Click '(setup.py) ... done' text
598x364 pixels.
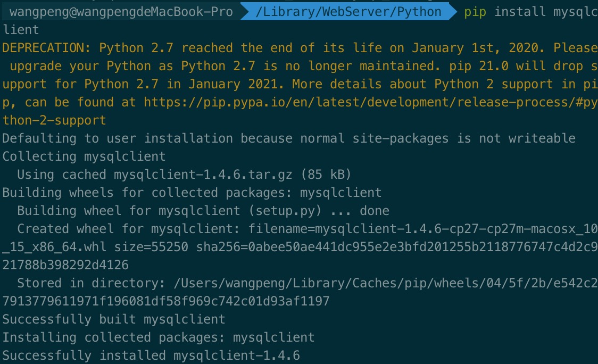tap(319, 211)
